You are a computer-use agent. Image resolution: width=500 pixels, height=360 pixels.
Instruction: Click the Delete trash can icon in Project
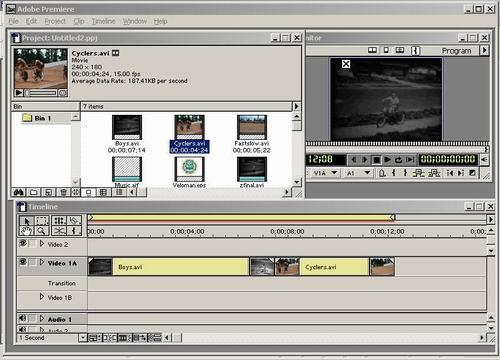coord(63,192)
